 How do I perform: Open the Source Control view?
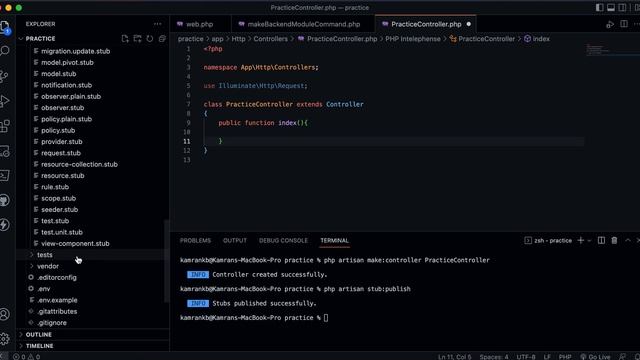(x=5, y=76)
